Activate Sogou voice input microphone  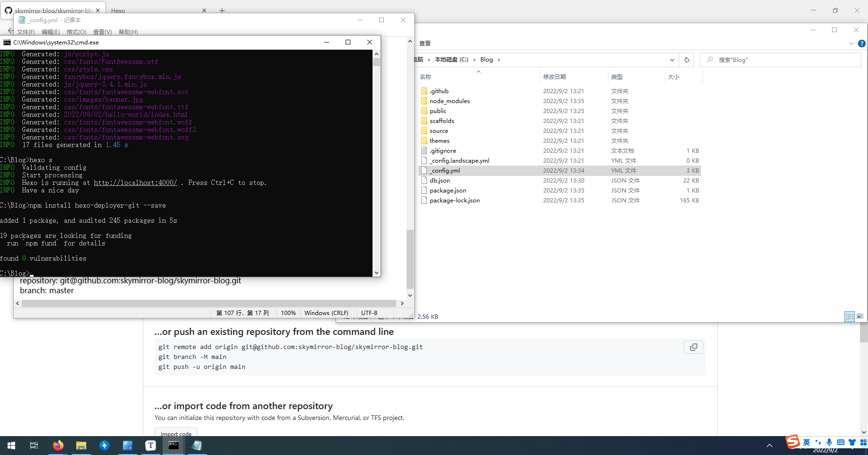829,442
